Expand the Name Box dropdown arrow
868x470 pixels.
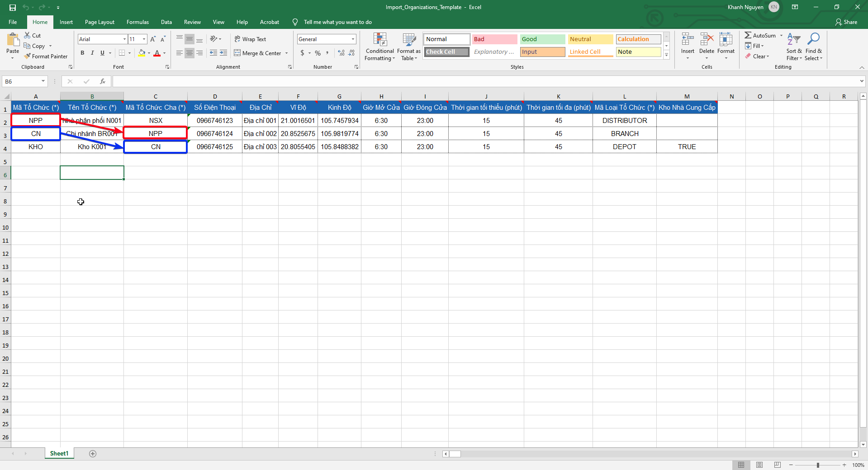click(43, 81)
